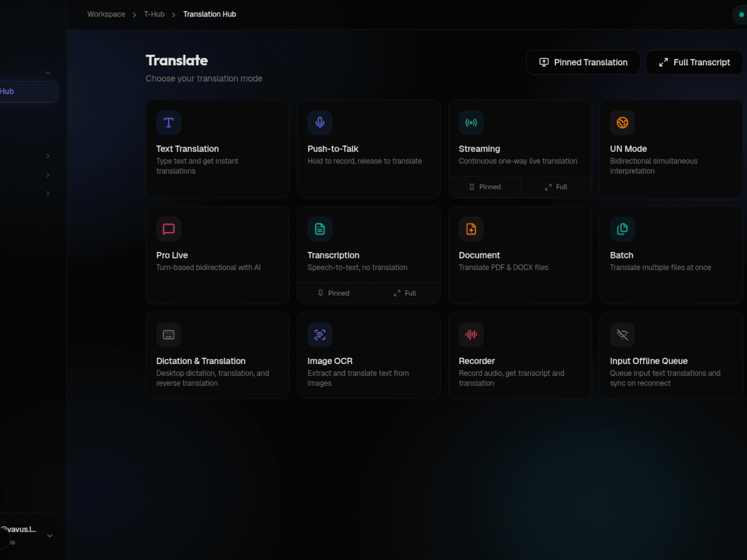Image resolution: width=747 pixels, height=560 pixels.
Task: Select the Push-to-Talk microphone icon
Action: 320,123
